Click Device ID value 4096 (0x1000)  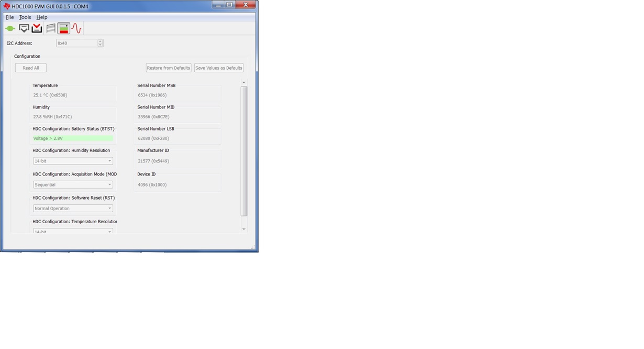(152, 184)
